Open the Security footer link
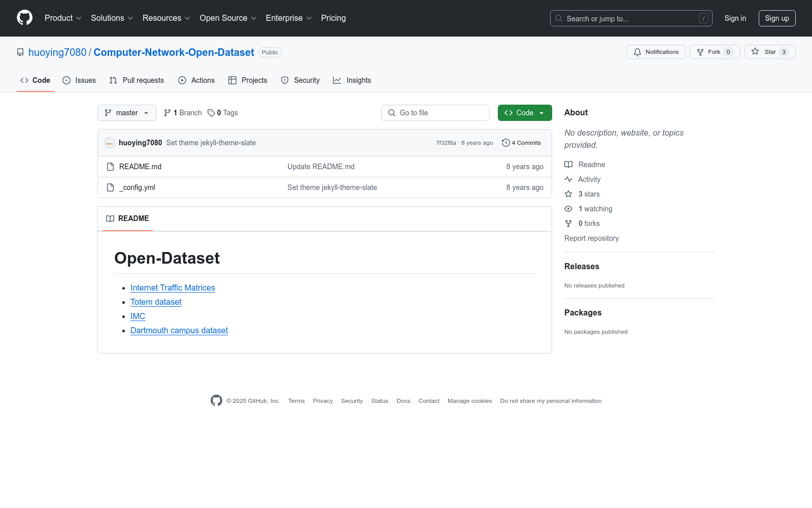The height and width of the screenshot is (508, 812). [352, 401]
